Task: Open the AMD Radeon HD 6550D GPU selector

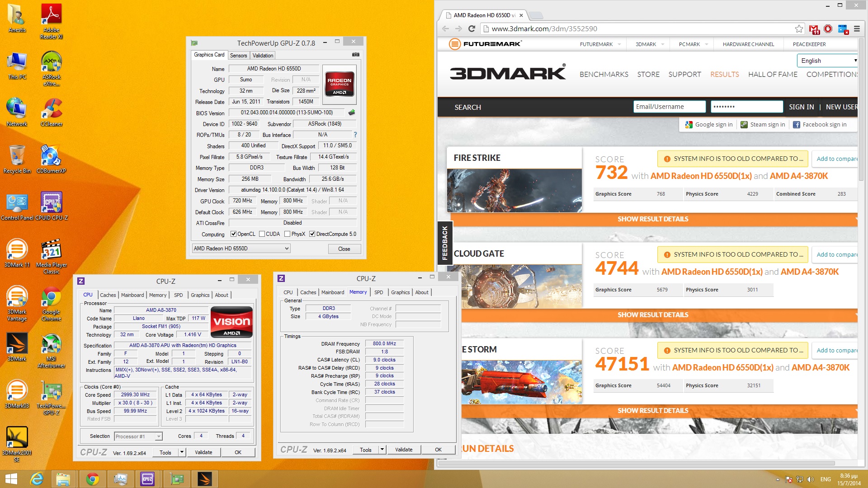Action: [241, 249]
